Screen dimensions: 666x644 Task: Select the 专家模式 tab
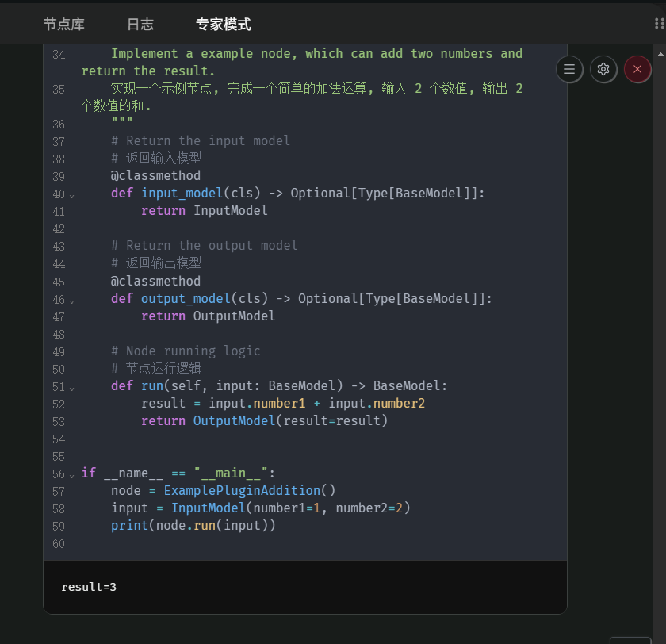click(x=224, y=25)
